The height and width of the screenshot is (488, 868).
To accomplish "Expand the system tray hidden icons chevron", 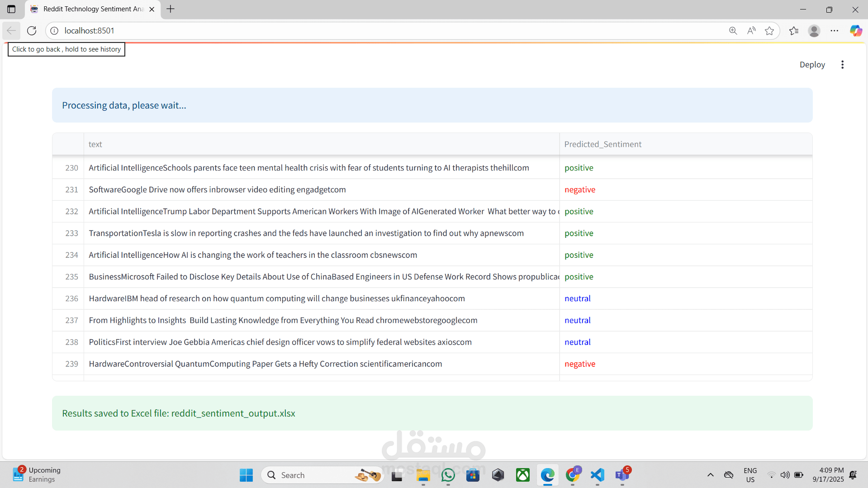I will pos(710,475).
